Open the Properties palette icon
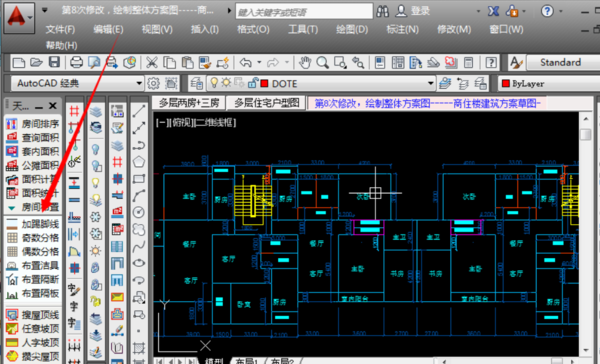600x364 pixels. tap(380, 62)
